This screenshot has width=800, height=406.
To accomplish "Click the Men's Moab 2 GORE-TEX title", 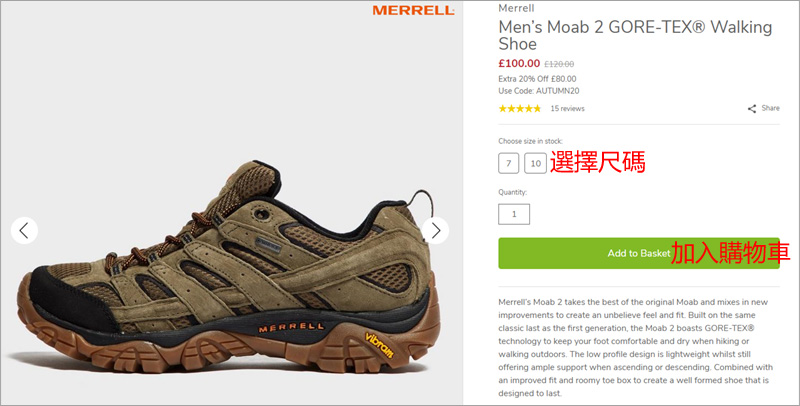I will [x=635, y=35].
